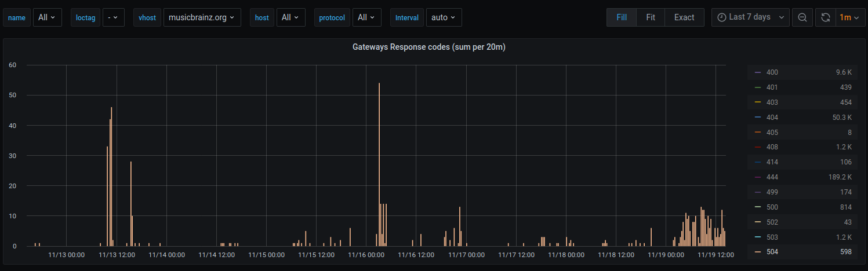This screenshot has width=868, height=271.
Task: Click the 9.6 K value for 400
Action: pyautogui.click(x=844, y=72)
